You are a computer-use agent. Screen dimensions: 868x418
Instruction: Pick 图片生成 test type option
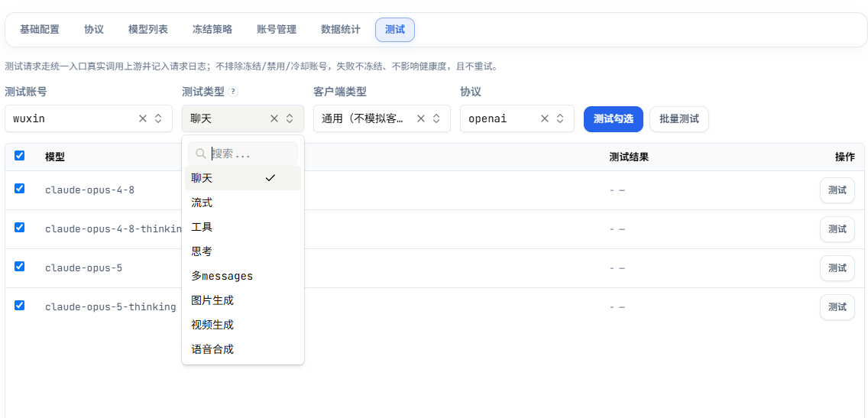click(x=243, y=300)
